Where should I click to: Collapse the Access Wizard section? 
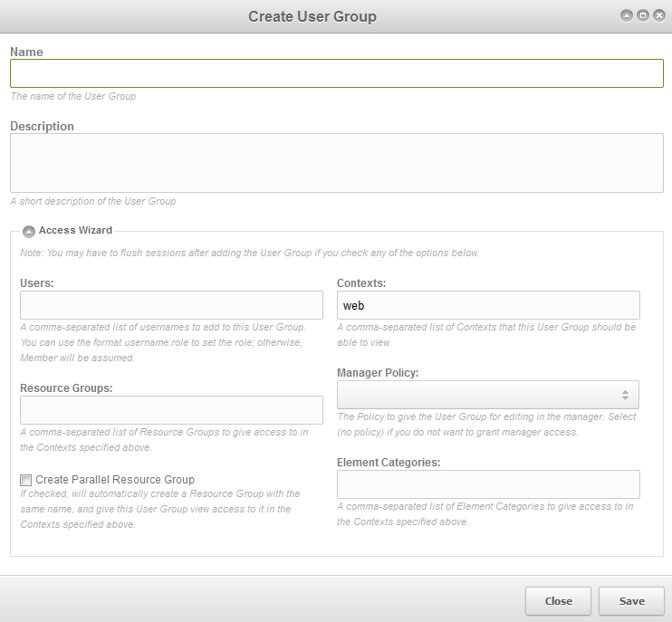(29, 231)
